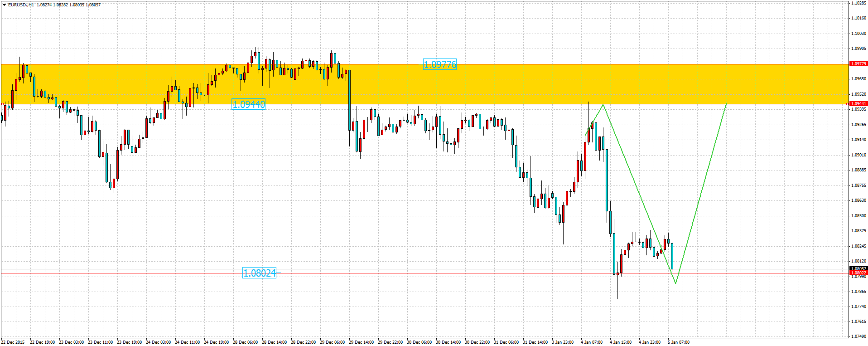The image size is (868, 346).
Task: Click the red 1.09779 price tag on axis
Action: 858,64
